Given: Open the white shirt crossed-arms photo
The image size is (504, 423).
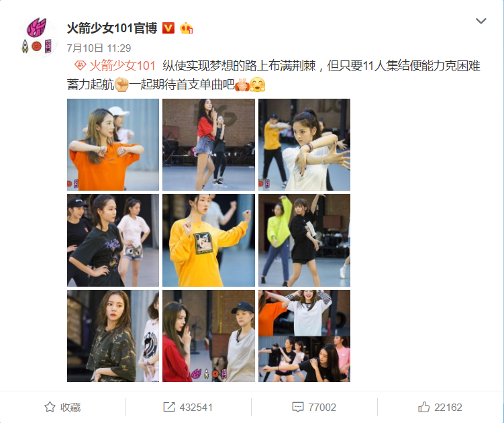Looking at the screenshot, I should point(305,145).
